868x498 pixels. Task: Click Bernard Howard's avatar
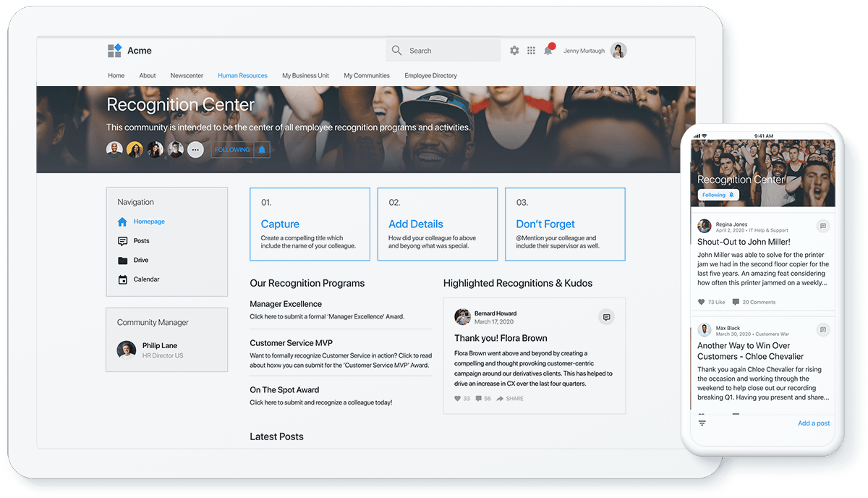[x=462, y=317]
